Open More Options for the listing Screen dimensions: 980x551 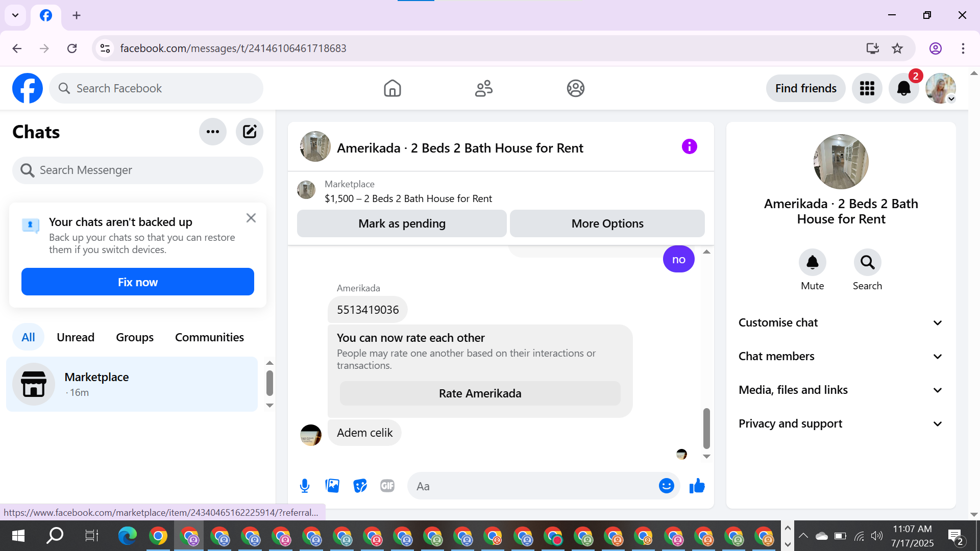click(x=607, y=223)
